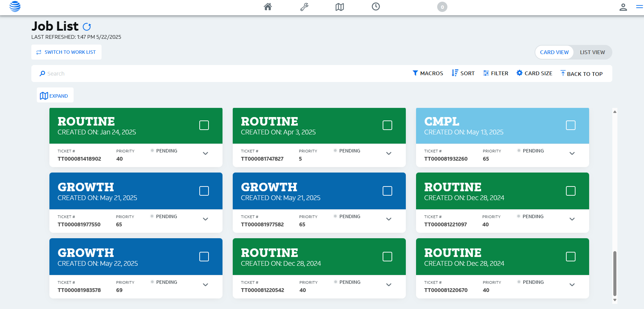Go to the Home icon
This screenshot has height=309, width=644.
(x=268, y=7)
